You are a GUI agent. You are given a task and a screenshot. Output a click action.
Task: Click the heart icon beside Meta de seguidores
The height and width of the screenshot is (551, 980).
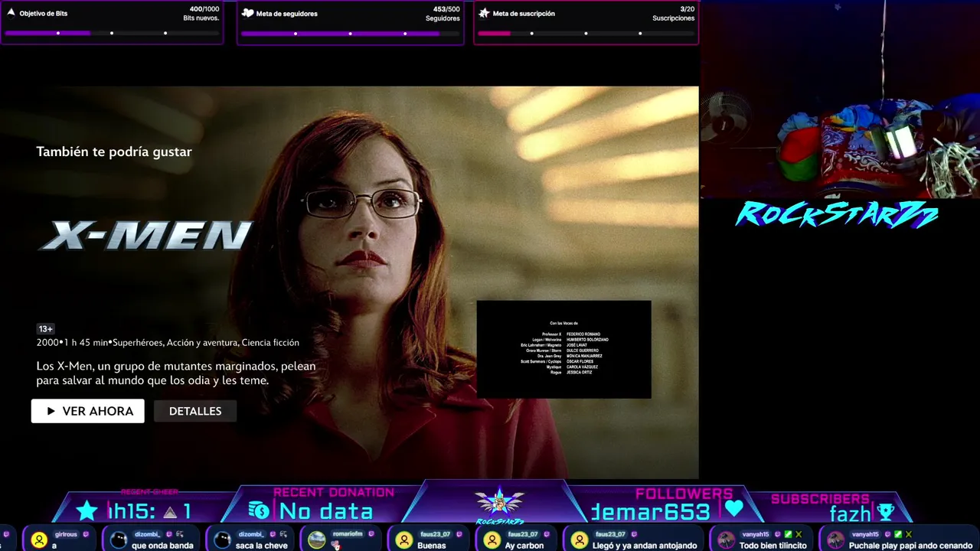(247, 13)
